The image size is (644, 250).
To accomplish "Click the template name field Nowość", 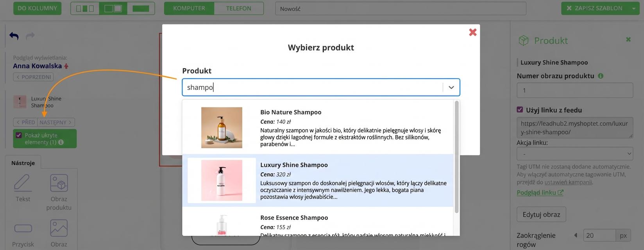I will click(401, 9).
